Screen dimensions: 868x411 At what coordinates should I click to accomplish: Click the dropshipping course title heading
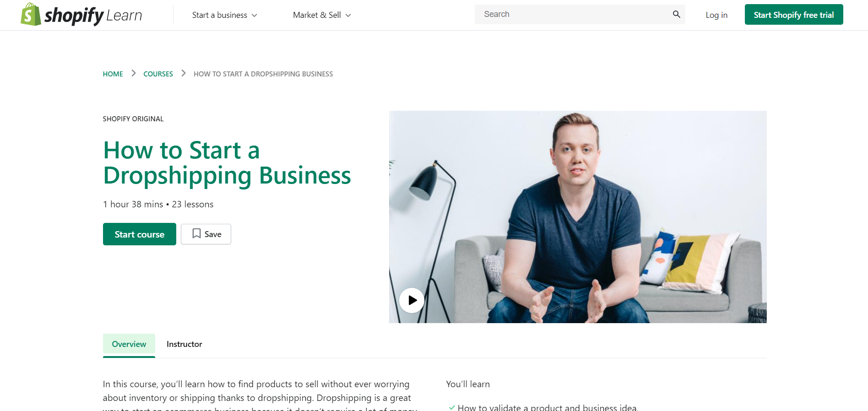pyautogui.click(x=227, y=163)
